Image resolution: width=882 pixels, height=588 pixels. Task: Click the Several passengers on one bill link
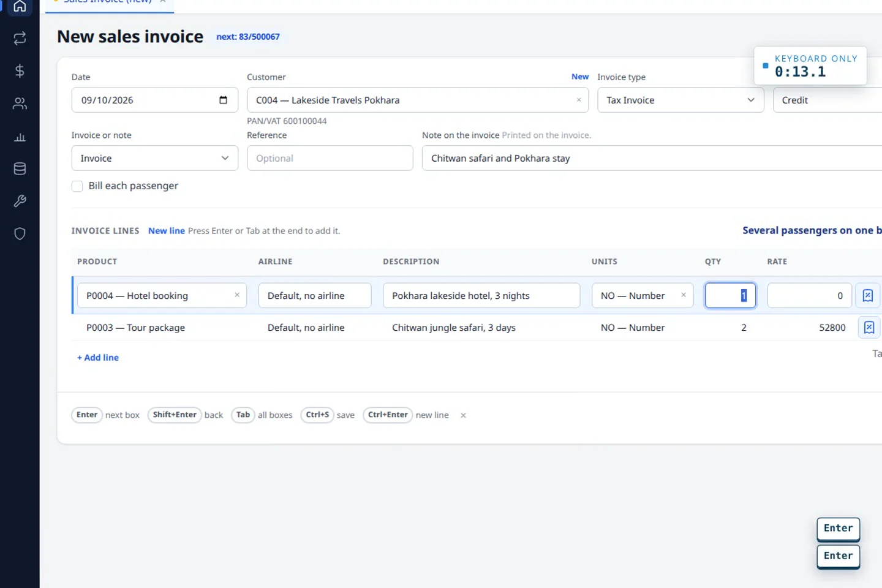coord(812,230)
